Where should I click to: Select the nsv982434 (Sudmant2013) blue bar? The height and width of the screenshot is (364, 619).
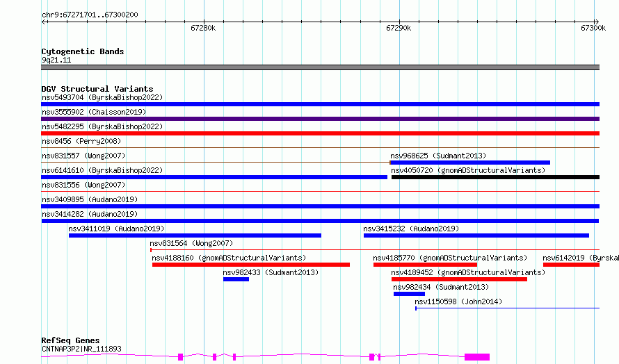point(409,294)
